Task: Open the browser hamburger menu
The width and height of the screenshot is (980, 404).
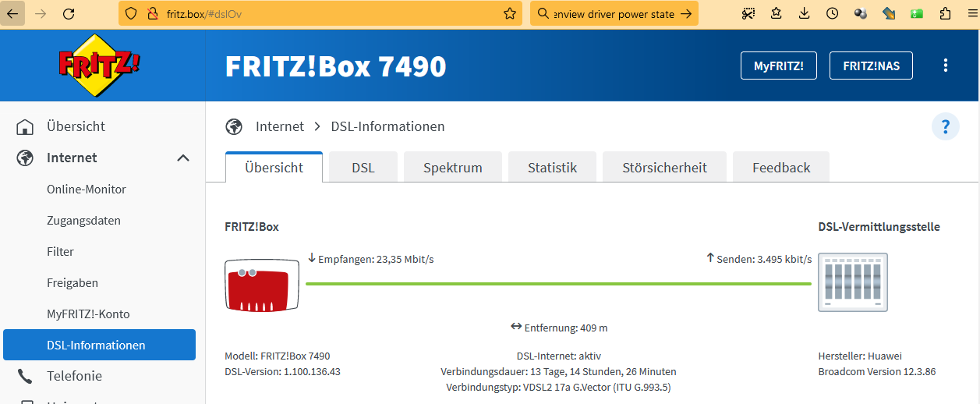Action: pyautogui.click(x=971, y=13)
